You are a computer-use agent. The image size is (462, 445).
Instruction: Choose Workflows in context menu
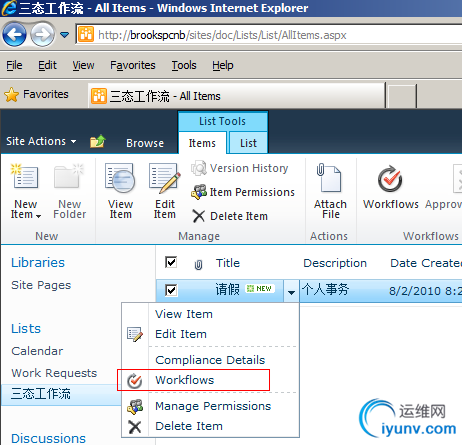coord(185,380)
